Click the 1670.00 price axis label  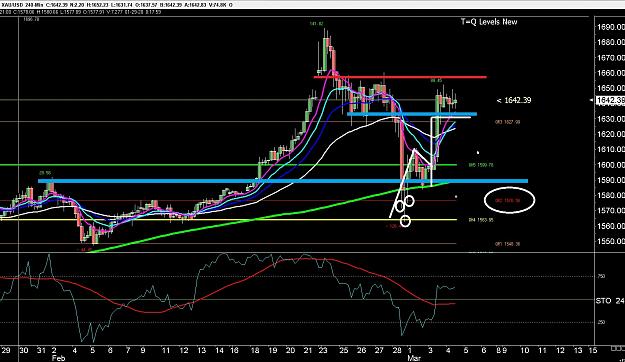[611, 58]
